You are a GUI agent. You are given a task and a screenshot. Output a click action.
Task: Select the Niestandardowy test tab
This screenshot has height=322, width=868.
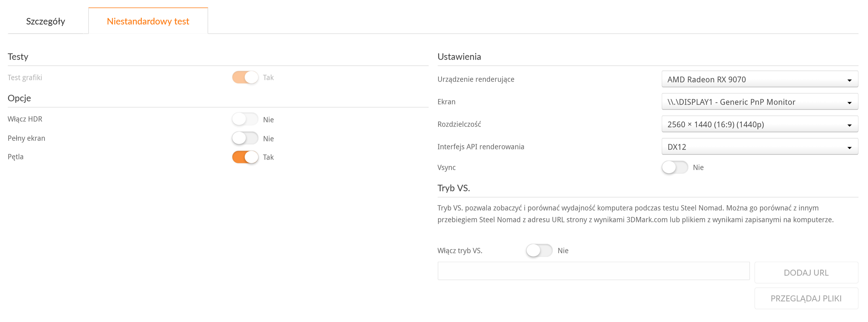tap(148, 21)
